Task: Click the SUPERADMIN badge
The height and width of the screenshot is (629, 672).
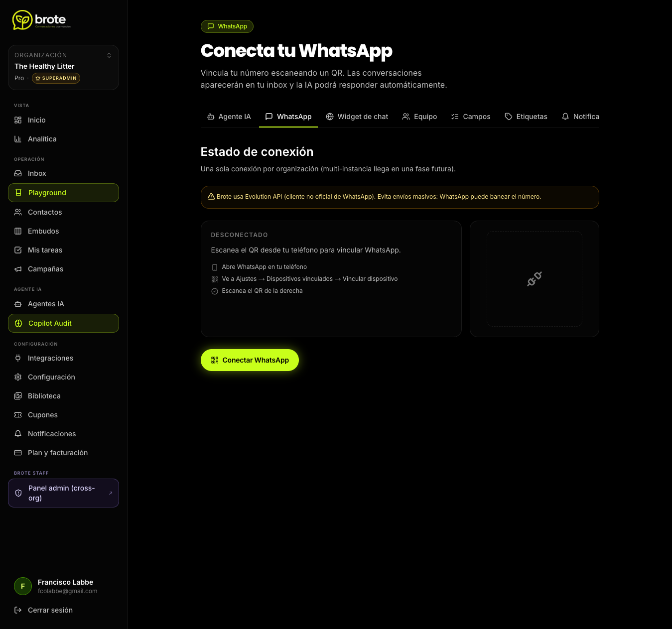Action: coord(56,78)
